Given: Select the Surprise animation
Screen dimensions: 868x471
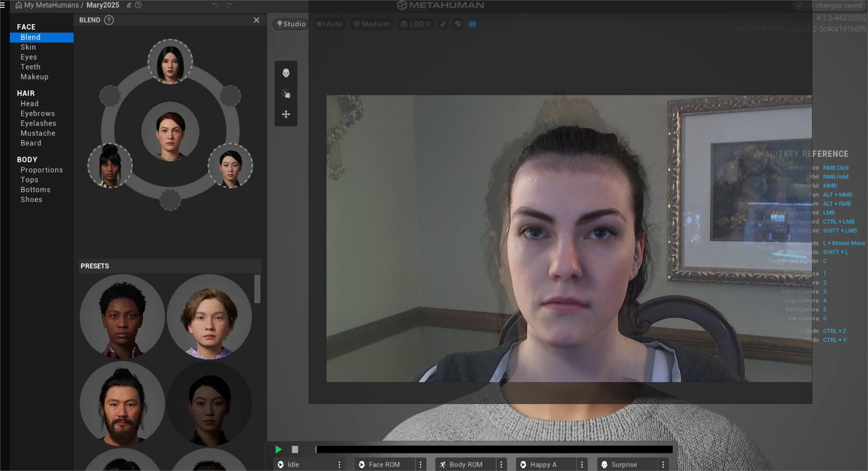Looking at the screenshot, I should pos(627,465).
